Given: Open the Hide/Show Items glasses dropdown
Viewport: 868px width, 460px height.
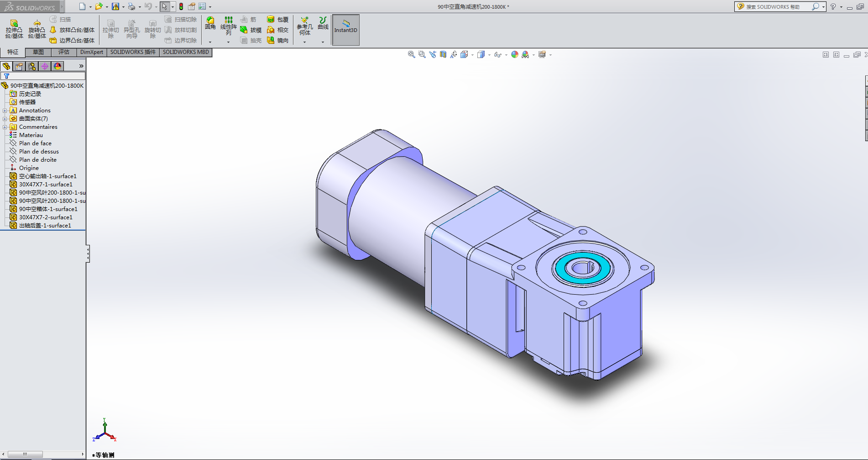Looking at the screenshot, I should tap(498, 54).
